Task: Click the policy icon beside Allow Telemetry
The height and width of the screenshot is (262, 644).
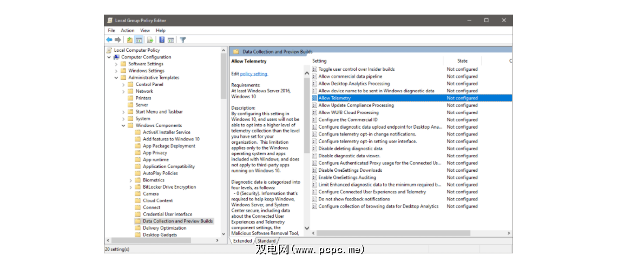Action: click(314, 98)
